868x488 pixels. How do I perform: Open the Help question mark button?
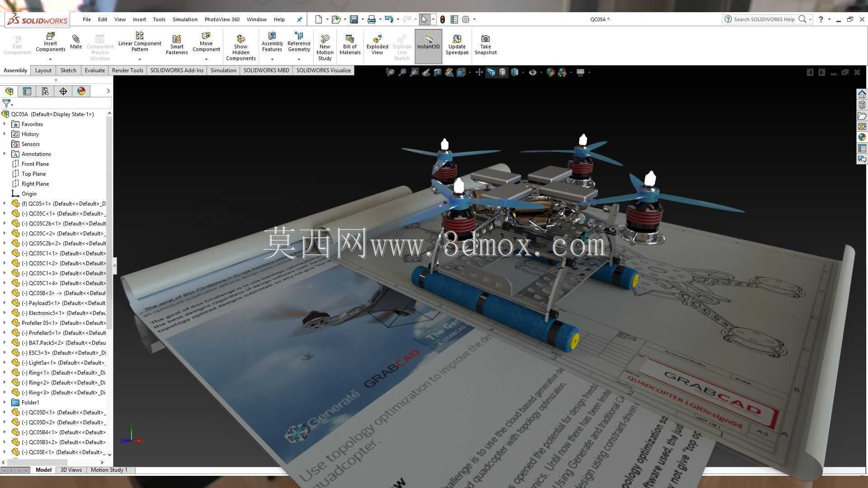click(821, 19)
